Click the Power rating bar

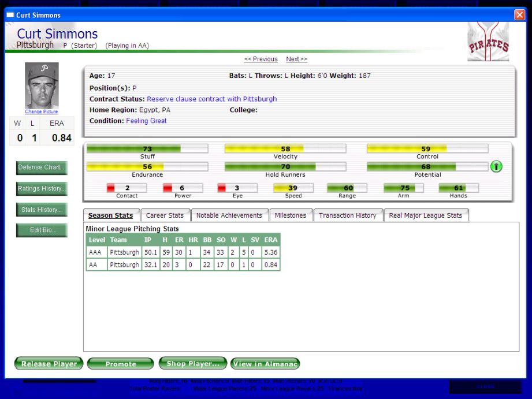tap(183, 188)
